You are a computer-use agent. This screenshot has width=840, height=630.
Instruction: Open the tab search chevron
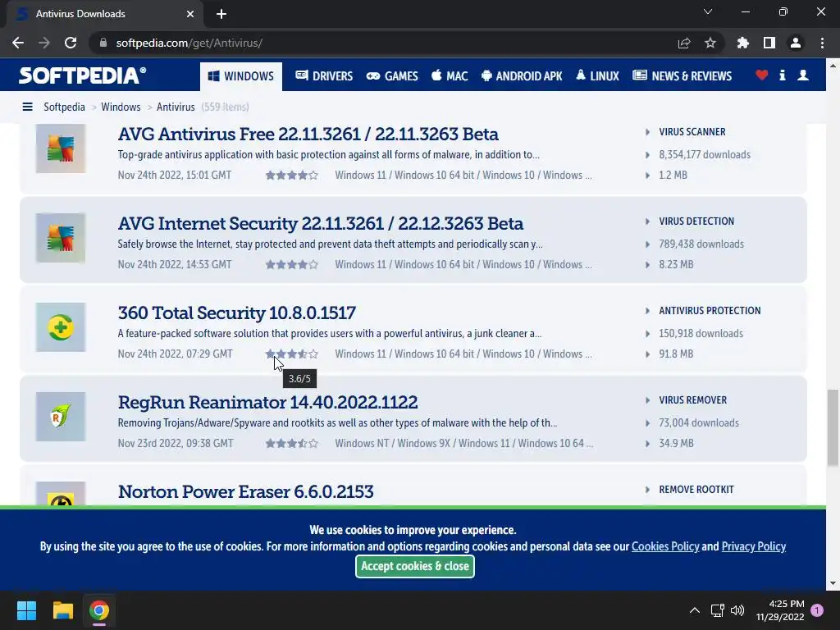point(708,11)
